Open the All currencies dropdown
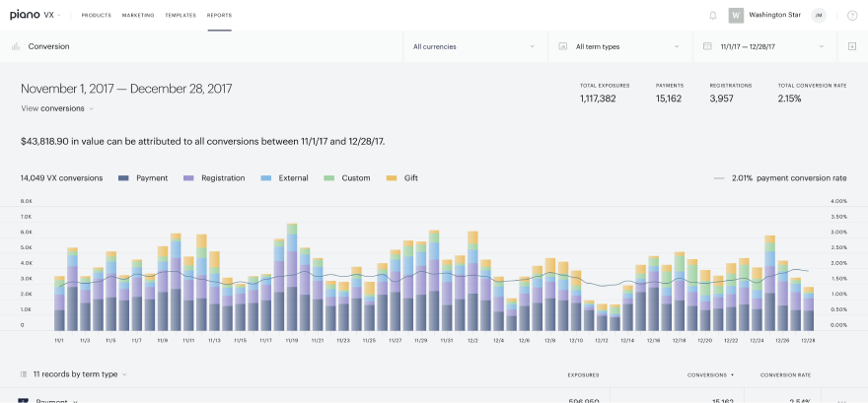 475,46
